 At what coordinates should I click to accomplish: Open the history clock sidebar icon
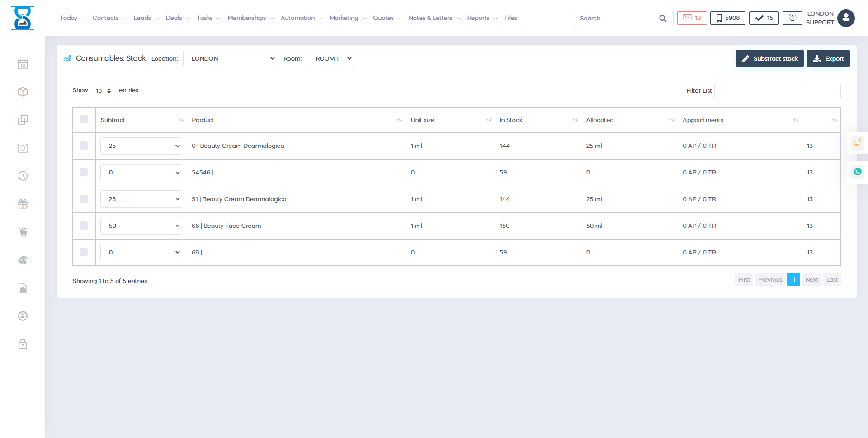(x=23, y=176)
